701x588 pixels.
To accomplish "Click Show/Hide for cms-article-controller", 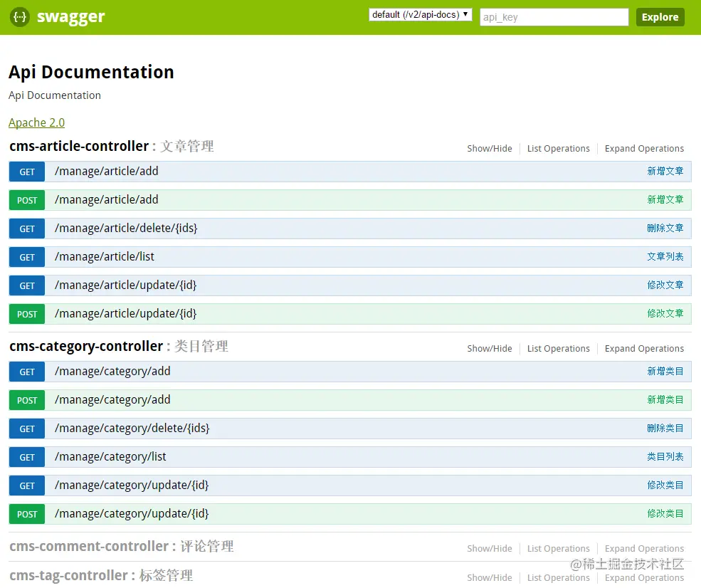I will pyautogui.click(x=490, y=149).
